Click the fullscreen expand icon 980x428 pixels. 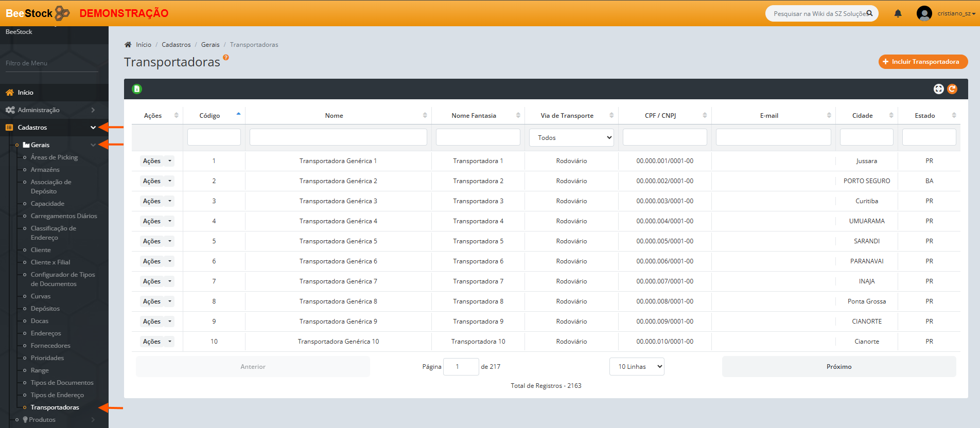click(x=938, y=89)
